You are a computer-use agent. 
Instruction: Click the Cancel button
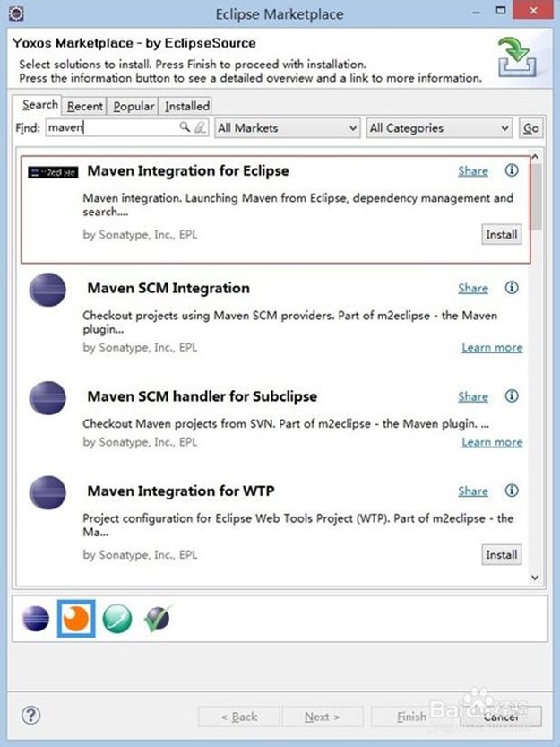point(501,717)
